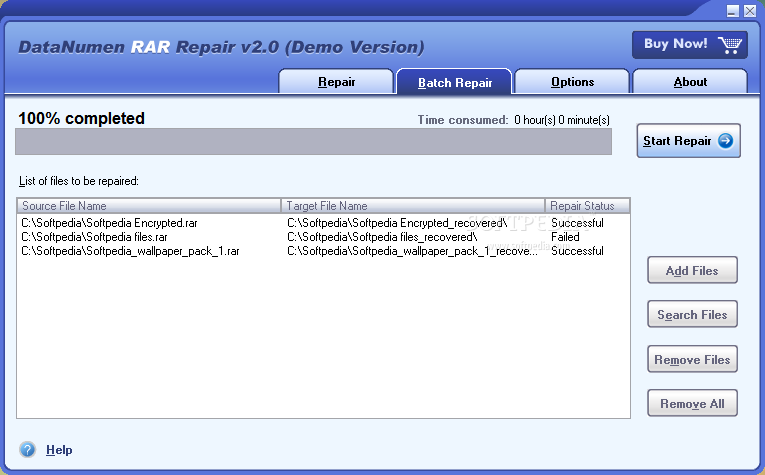Click the blue question mark help icon
This screenshot has height=475, width=765.
click(28, 449)
